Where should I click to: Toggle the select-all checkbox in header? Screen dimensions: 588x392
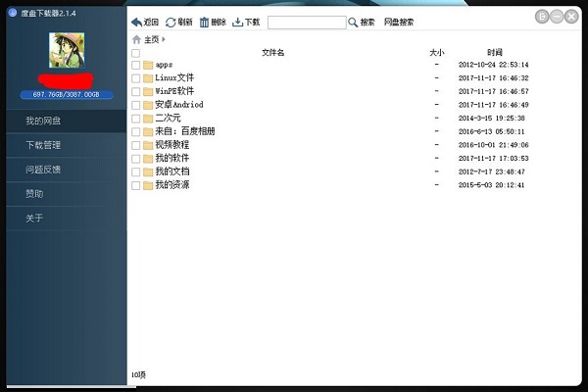pyautogui.click(x=135, y=53)
